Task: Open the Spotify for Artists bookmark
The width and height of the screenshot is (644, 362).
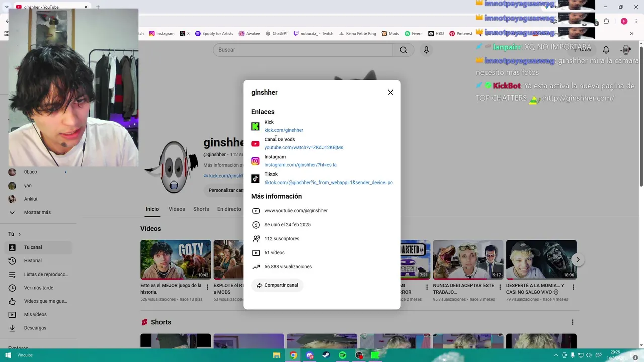Action: (x=214, y=34)
